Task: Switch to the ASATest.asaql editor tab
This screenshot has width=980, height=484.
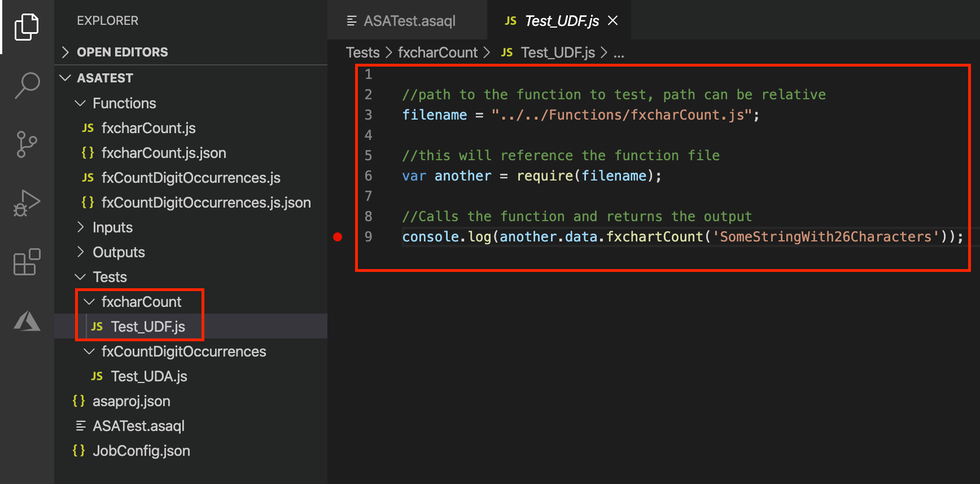Action: 408,21
